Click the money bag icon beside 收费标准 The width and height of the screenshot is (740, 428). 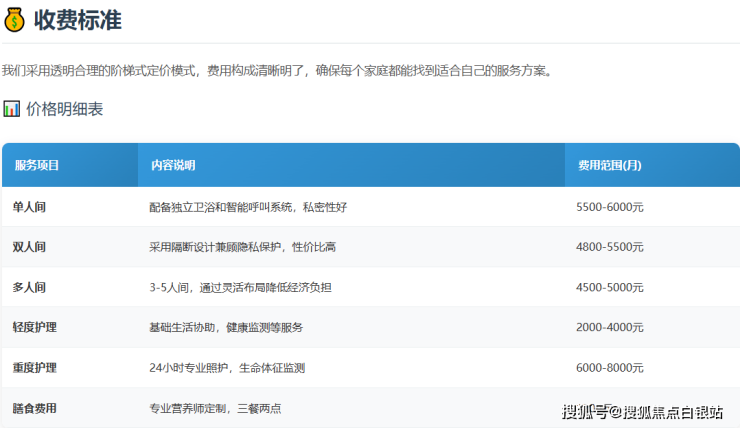coord(14,18)
